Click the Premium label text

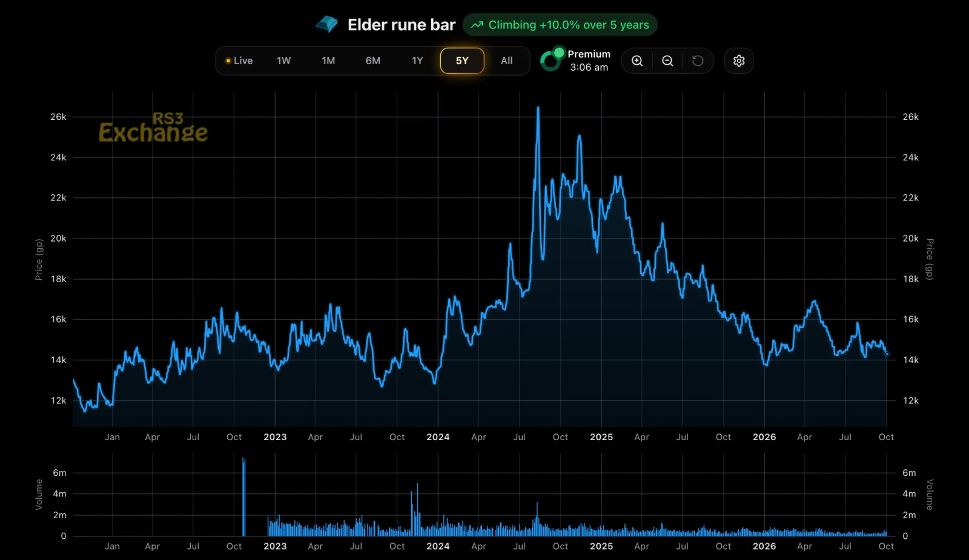click(589, 54)
